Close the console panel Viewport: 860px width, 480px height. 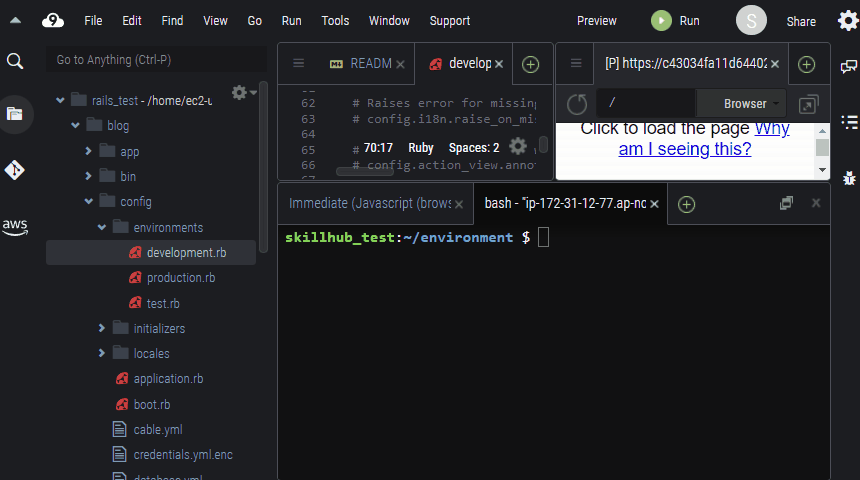pyautogui.click(x=816, y=203)
